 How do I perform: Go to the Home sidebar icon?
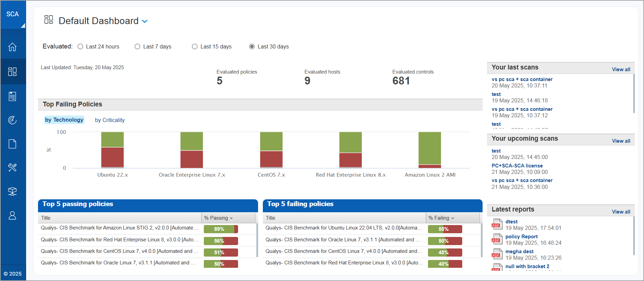point(13,47)
